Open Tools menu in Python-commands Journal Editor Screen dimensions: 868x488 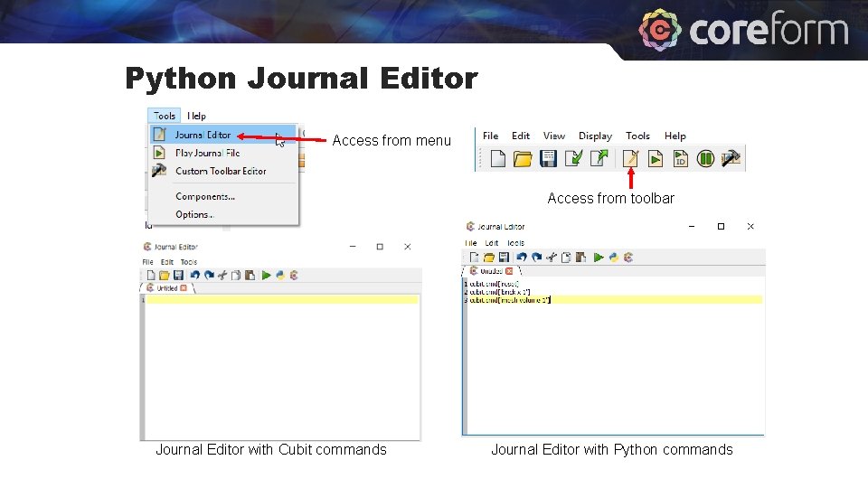tap(515, 243)
